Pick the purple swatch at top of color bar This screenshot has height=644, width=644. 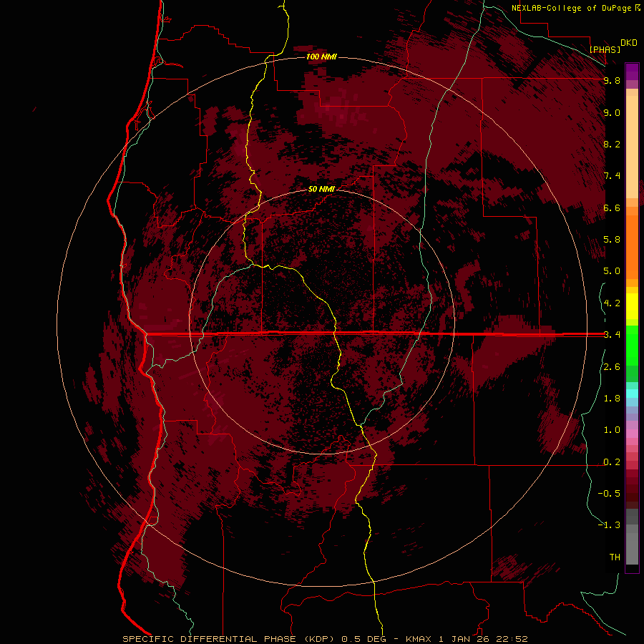coord(632,72)
